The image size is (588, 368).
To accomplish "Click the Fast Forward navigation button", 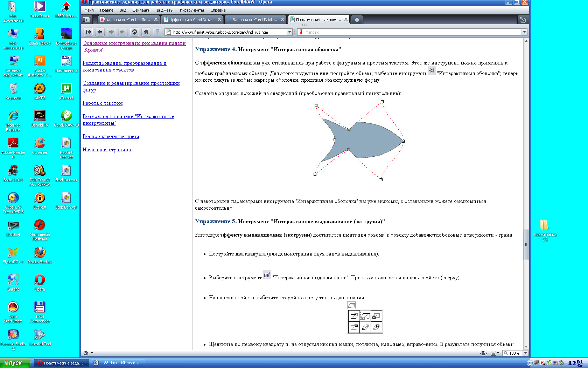I will (123, 32).
